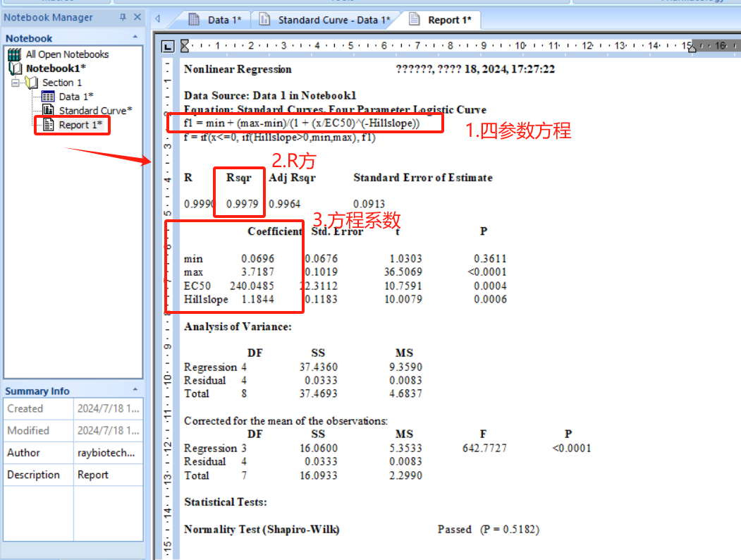The image size is (741, 560).
Task: Click the Notebook1 book icon
Action: [16, 68]
